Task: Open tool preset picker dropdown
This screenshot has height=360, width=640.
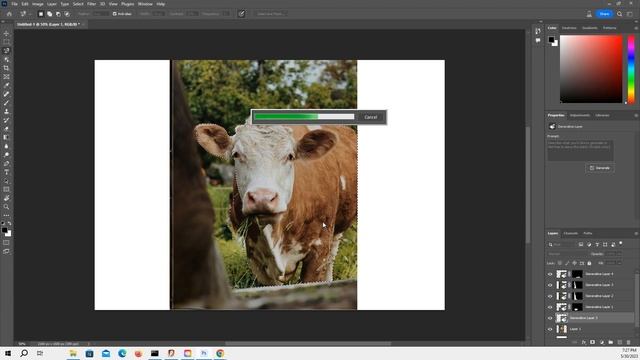Action: click(25, 14)
